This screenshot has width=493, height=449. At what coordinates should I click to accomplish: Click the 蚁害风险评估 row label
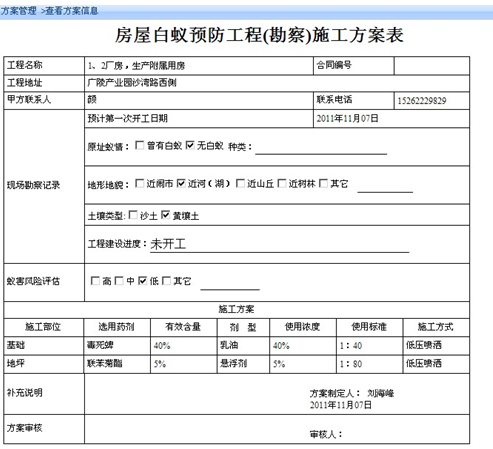click(33, 281)
